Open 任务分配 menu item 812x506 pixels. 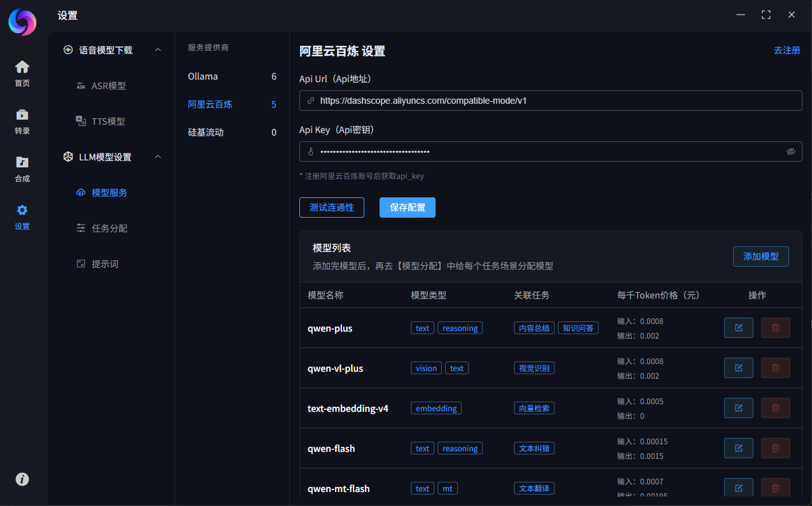[x=102, y=228]
